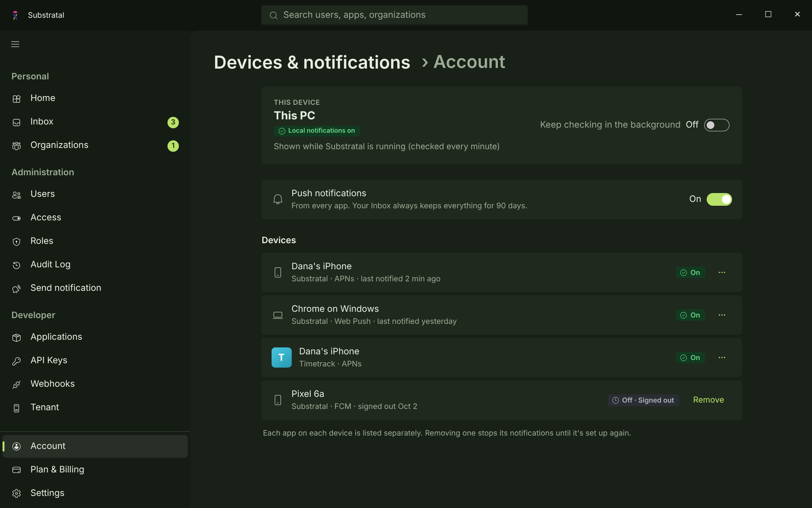Click the Devices & notifications heading
Viewport: 812px width, 508px height.
tap(312, 63)
